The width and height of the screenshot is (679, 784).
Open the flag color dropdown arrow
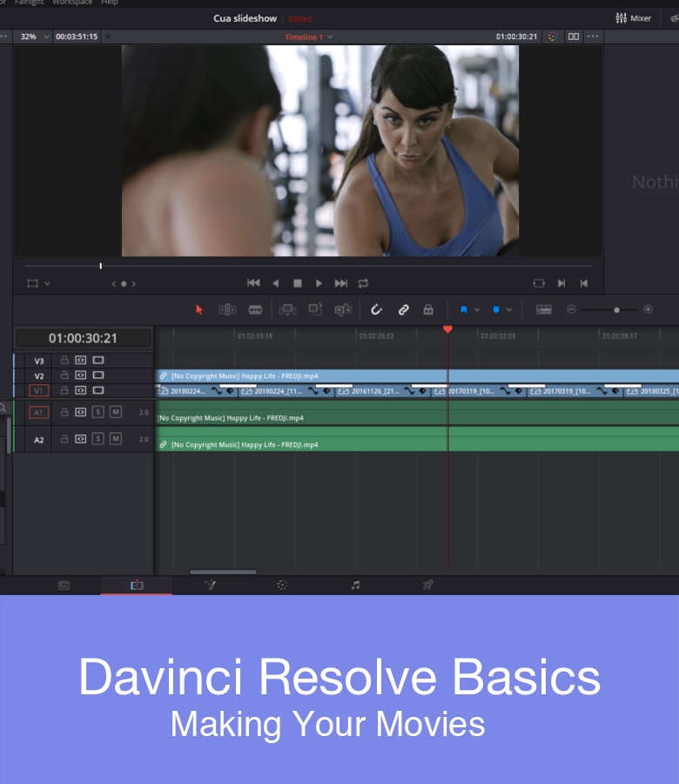[x=477, y=310]
